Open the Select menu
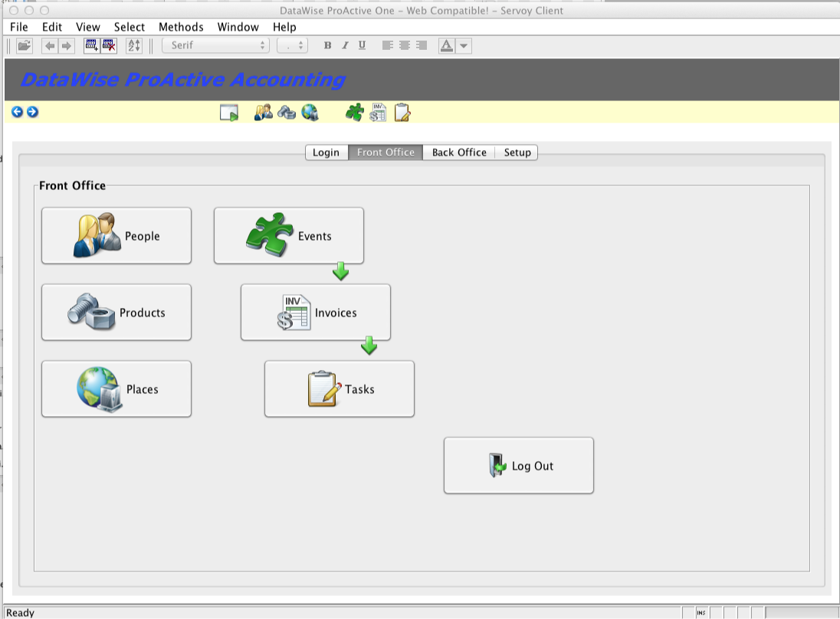Viewport: 840px width, 619px height. [129, 27]
